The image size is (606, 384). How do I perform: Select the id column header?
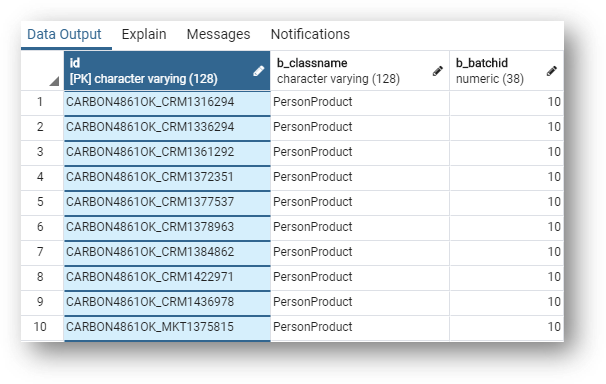[167, 71]
